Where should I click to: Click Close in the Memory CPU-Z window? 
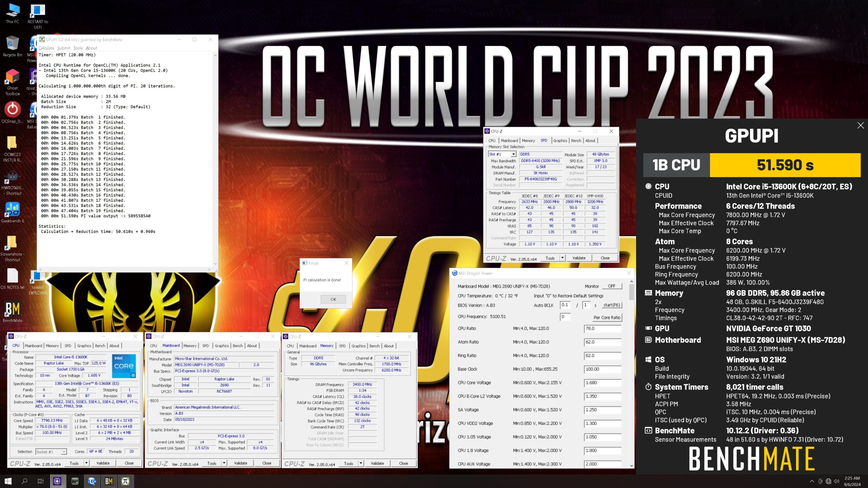tap(403, 463)
